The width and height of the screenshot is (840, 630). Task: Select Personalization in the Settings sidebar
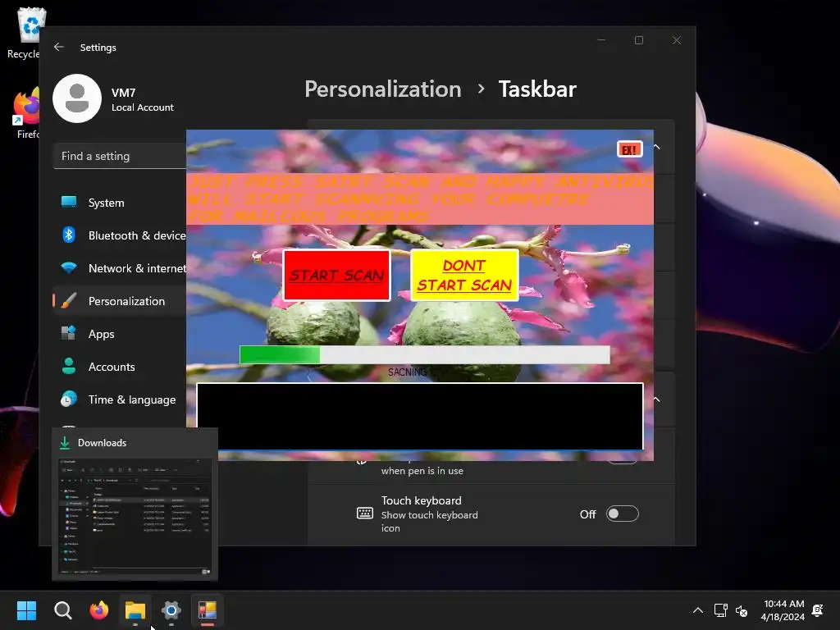pyautogui.click(x=120, y=301)
